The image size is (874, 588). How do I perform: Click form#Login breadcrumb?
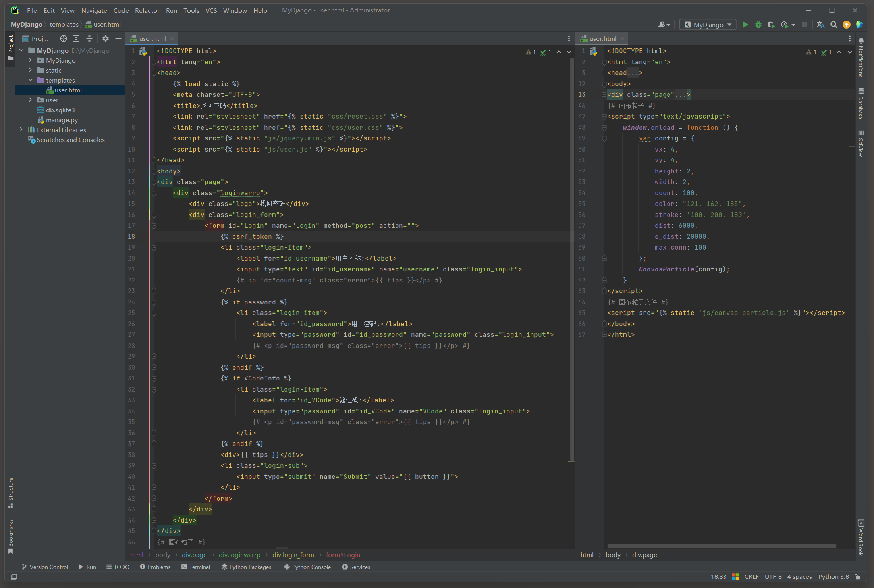coord(343,555)
